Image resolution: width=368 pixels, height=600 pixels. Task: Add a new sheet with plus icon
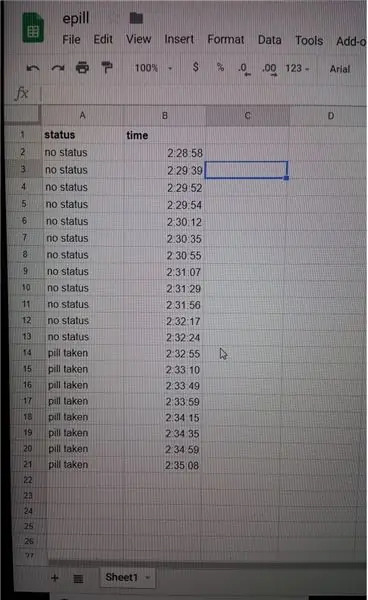click(x=55, y=578)
